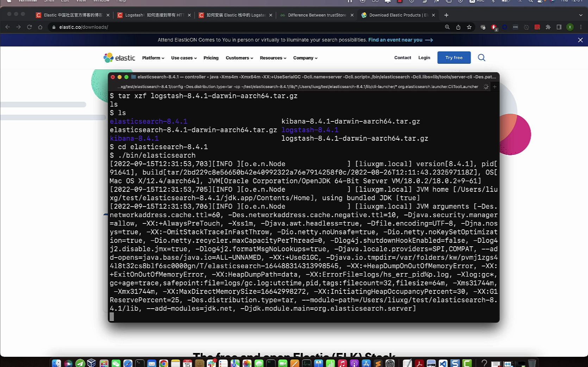Open Slack from the Dock
This screenshot has width=588, height=367.
point(211,363)
